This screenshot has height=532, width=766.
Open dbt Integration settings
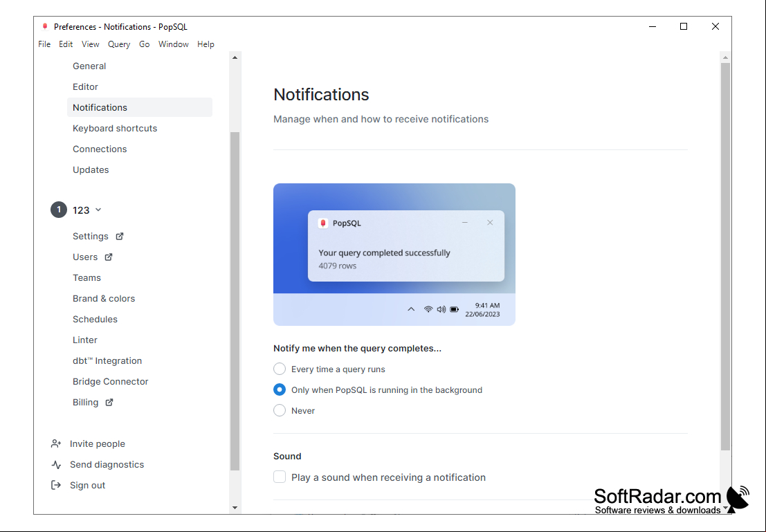point(107,360)
